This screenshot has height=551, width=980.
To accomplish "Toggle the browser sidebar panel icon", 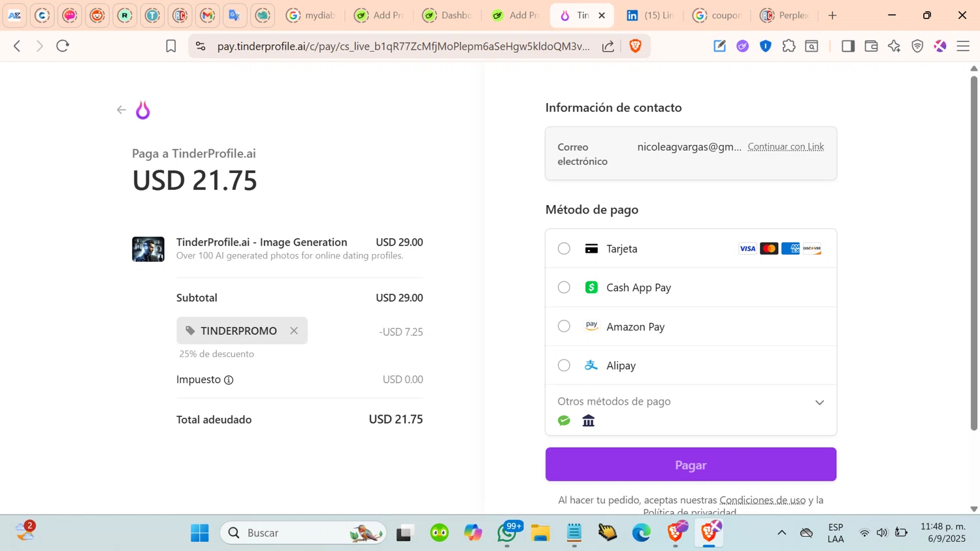I will [848, 46].
